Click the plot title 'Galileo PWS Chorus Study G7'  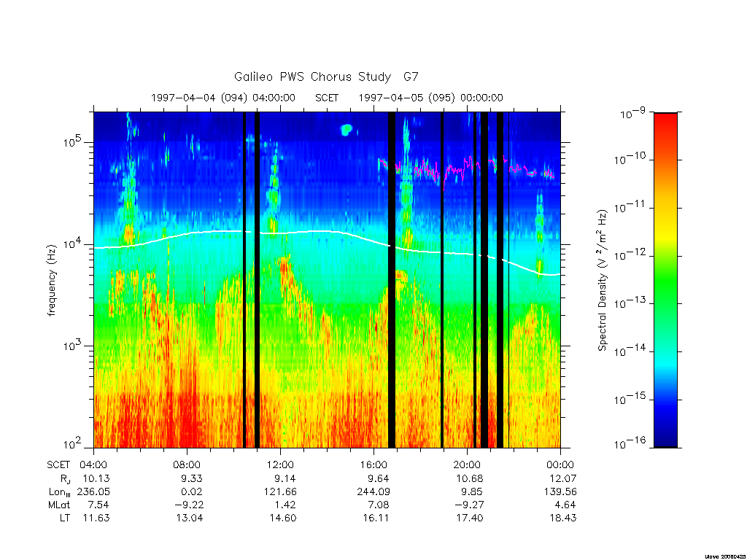[x=326, y=77]
